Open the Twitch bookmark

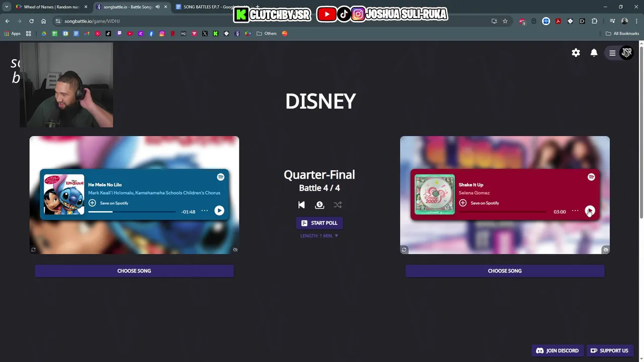pos(119,34)
